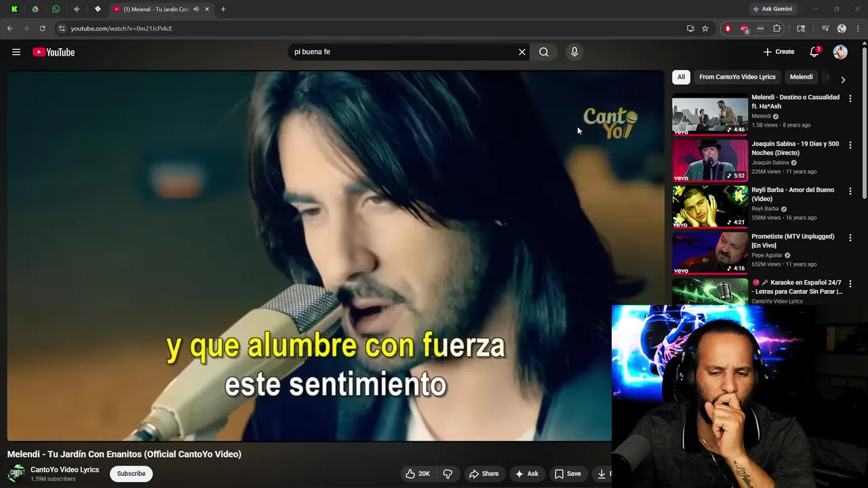Click Ask Gemini button
This screenshot has height=488, width=868.
point(772,9)
